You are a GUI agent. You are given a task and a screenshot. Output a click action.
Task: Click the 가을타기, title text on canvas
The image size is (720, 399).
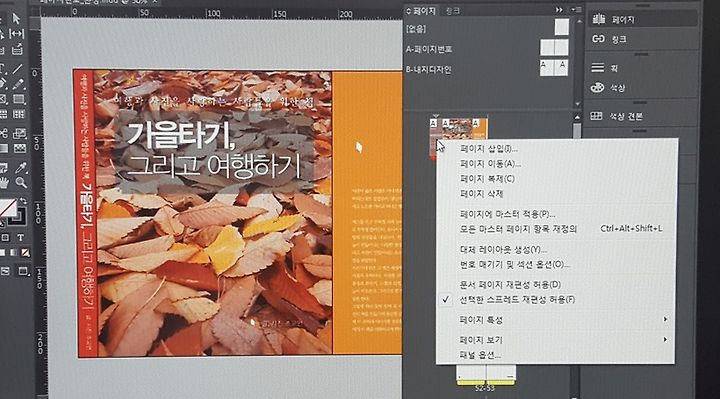[181, 135]
